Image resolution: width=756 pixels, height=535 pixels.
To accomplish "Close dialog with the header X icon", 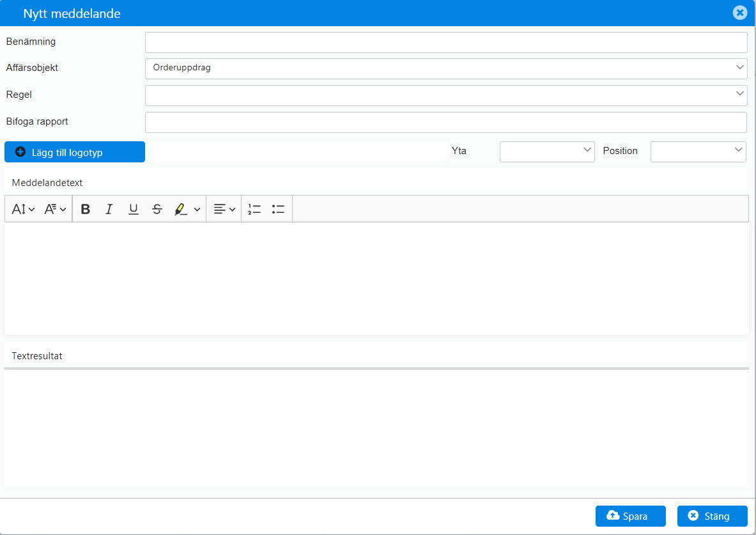I will pyautogui.click(x=739, y=13).
